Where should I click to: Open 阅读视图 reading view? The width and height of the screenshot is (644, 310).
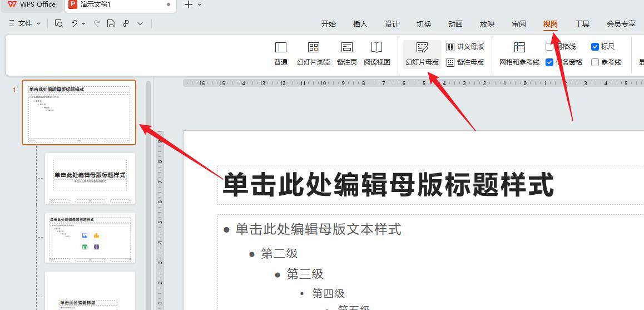tap(377, 53)
